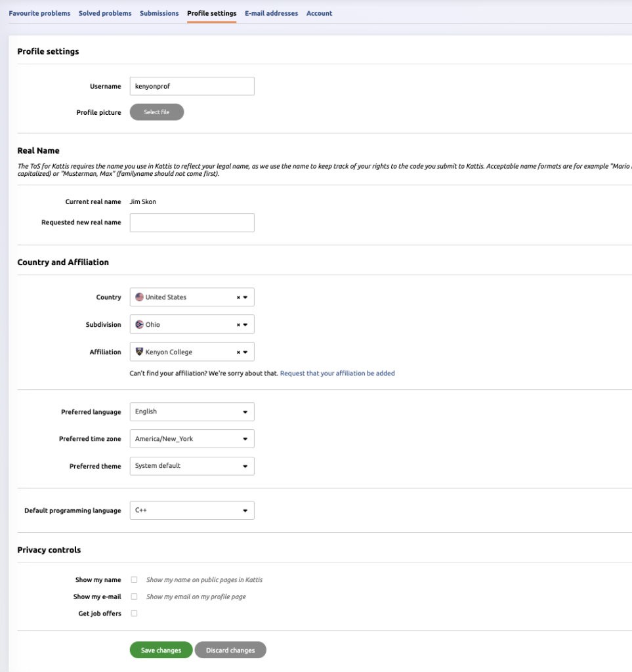The height and width of the screenshot is (672, 632).
Task: Expand the Preferred theme dropdown
Action: coord(192,466)
